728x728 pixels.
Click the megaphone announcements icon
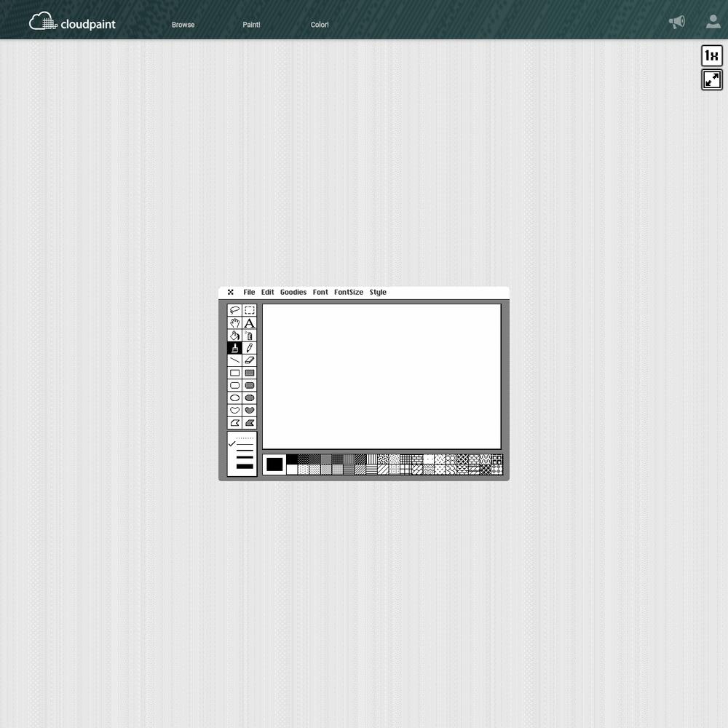676,22
